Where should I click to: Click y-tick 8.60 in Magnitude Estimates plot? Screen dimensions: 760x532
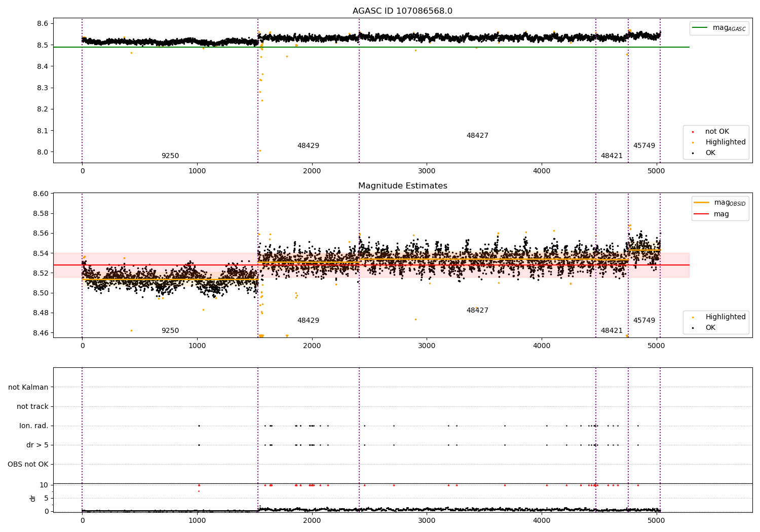41,194
